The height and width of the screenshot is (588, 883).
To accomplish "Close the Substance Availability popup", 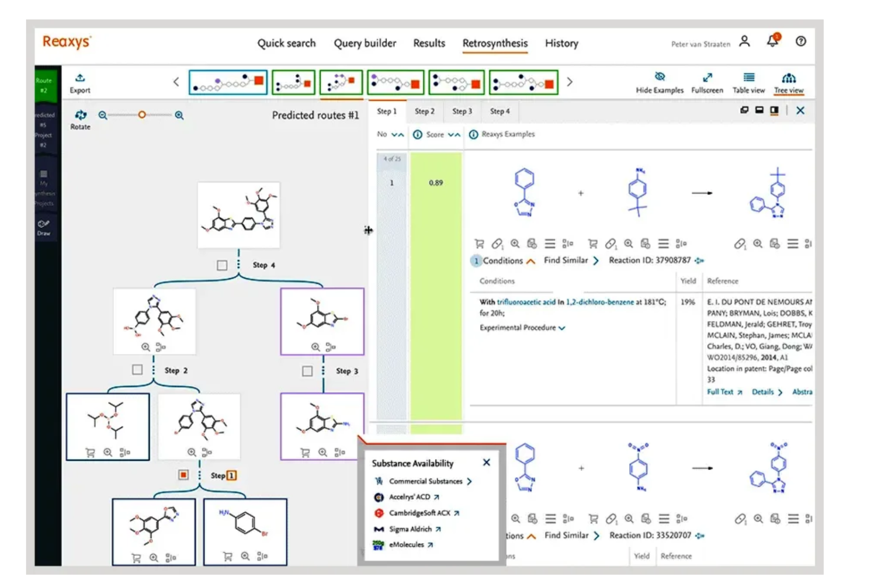I will tap(486, 462).
